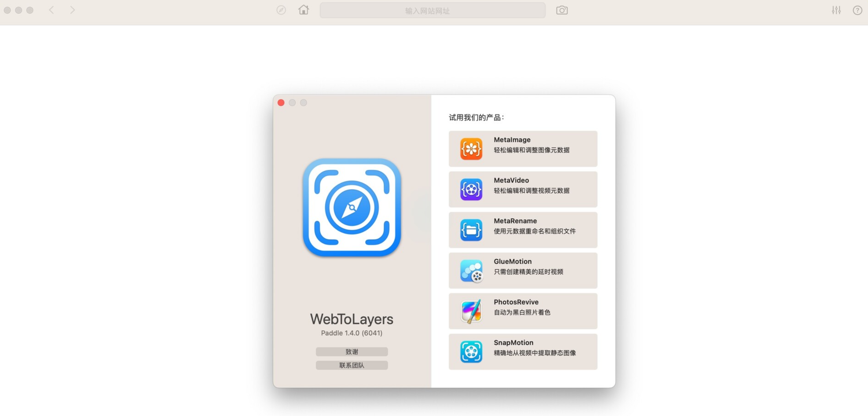The width and height of the screenshot is (868, 416).
Task: Open the sliders settings icon
Action: [x=836, y=10]
